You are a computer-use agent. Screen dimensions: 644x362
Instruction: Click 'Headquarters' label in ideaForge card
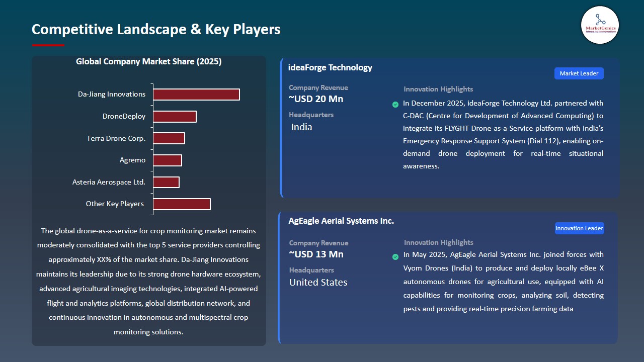[311, 115]
